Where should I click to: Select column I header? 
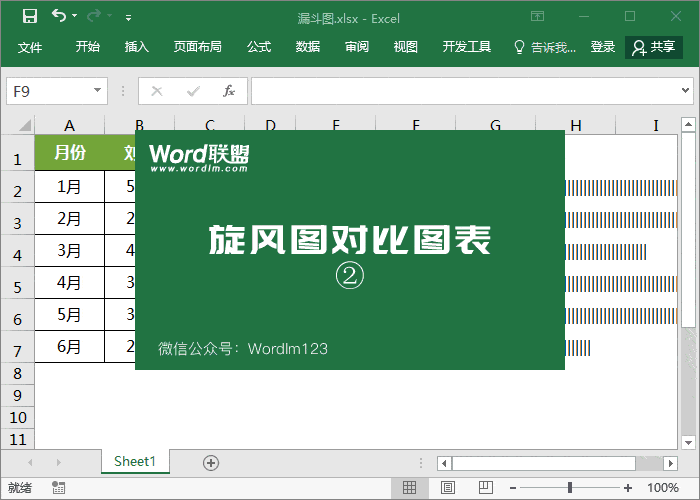pos(656,125)
